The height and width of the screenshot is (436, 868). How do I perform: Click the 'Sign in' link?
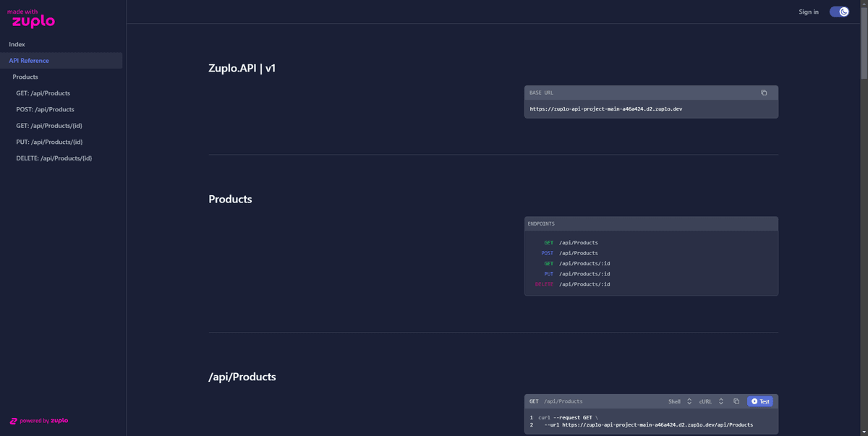point(808,12)
